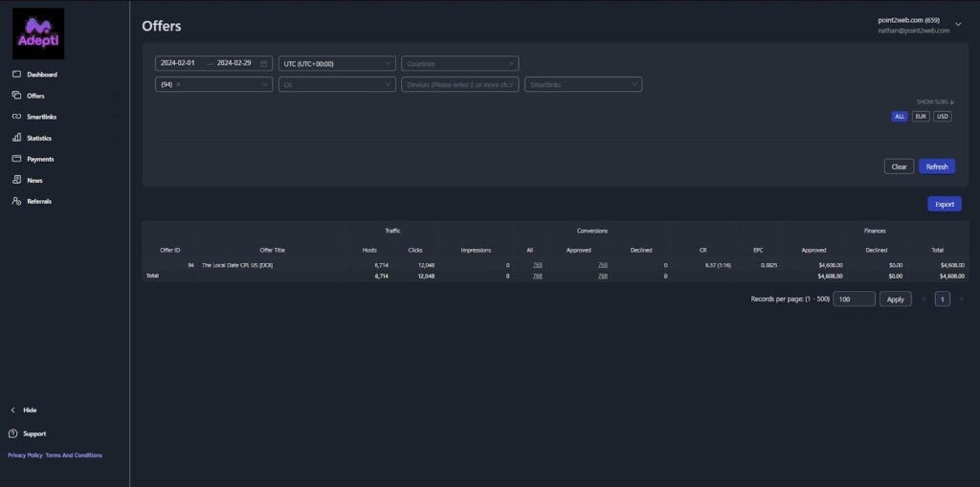Click the Payments card icon
Viewport: 980px width, 487px height.
(16, 159)
